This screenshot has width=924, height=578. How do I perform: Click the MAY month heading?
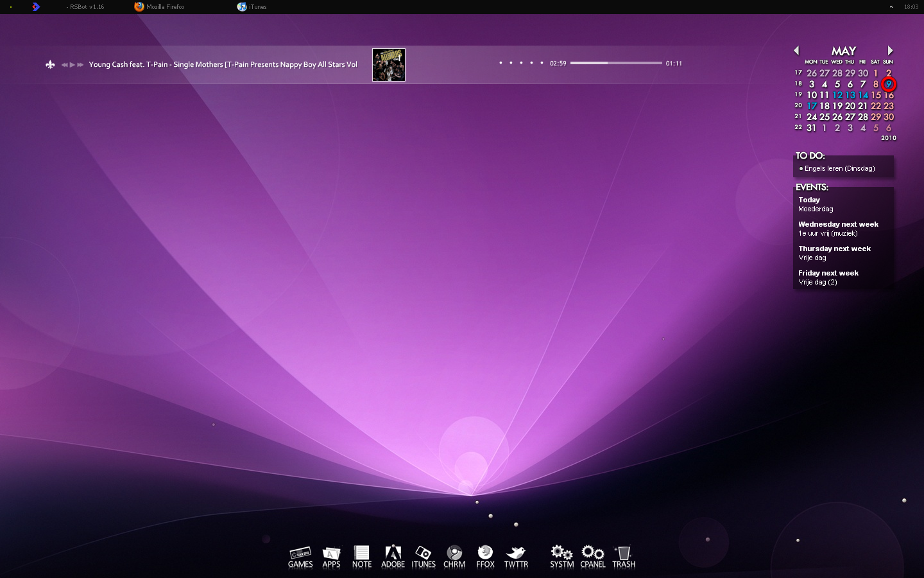(x=844, y=51)
